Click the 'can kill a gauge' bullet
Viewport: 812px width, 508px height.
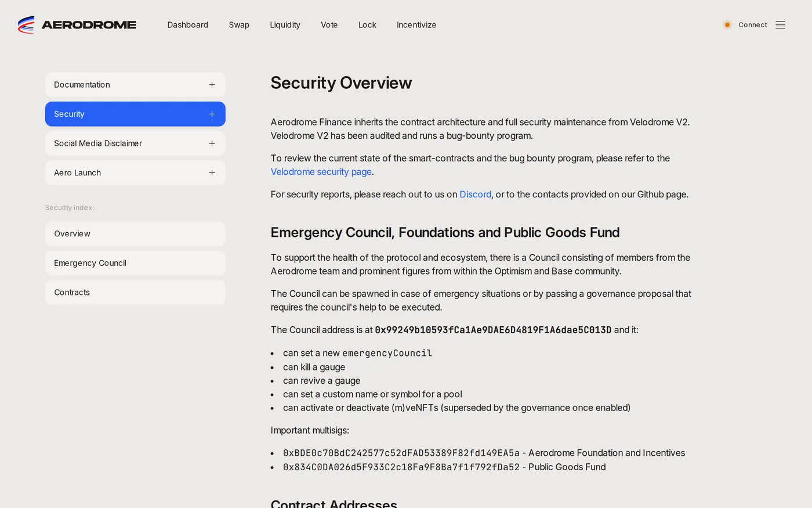click(314, 367)
